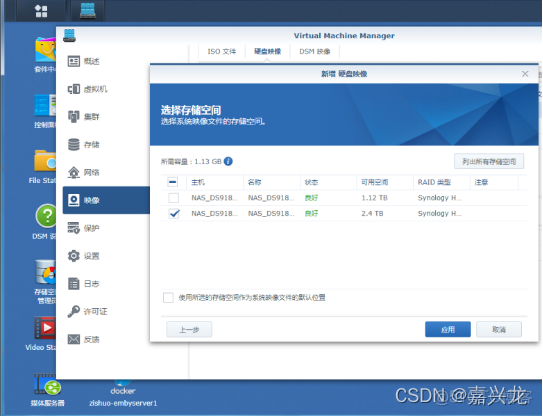Open 日志 log section in sidebar
The width and height of the screenshot is (543, 416).
106,283
